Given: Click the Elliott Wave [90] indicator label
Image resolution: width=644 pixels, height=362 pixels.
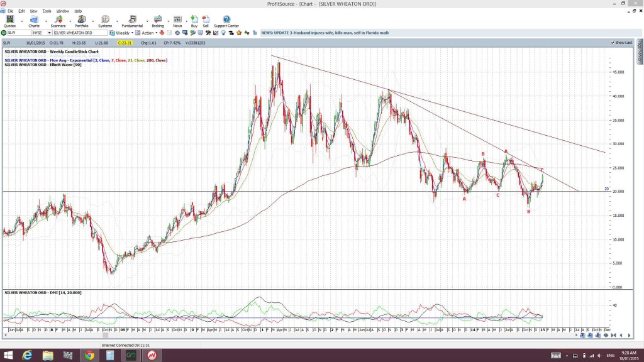Looking at the screenshot, I should click(43, 65).
